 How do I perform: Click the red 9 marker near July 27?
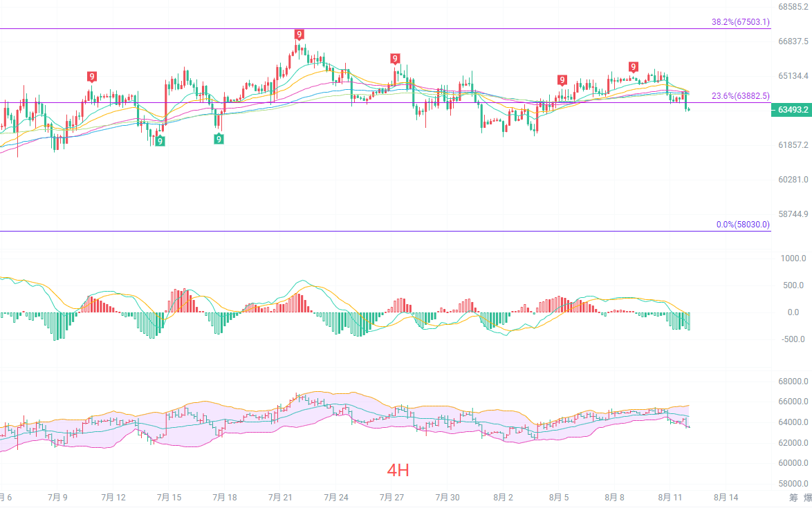point(395,59)
